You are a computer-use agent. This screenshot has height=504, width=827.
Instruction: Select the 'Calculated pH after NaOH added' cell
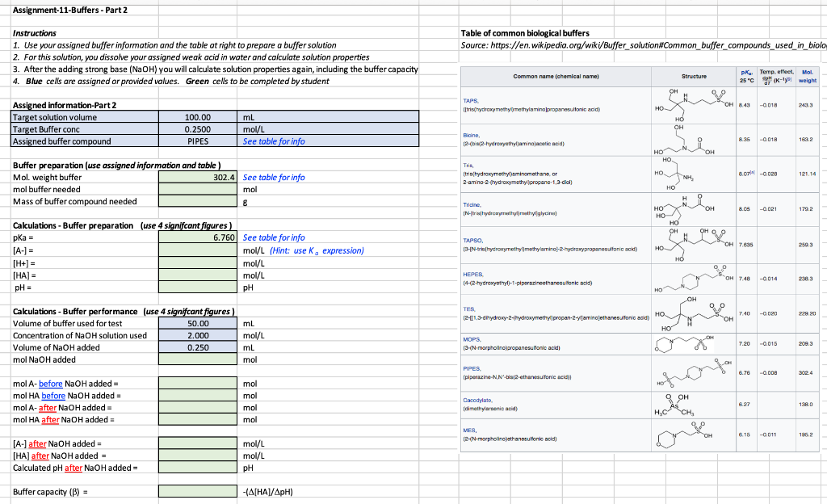pos(198,468)
